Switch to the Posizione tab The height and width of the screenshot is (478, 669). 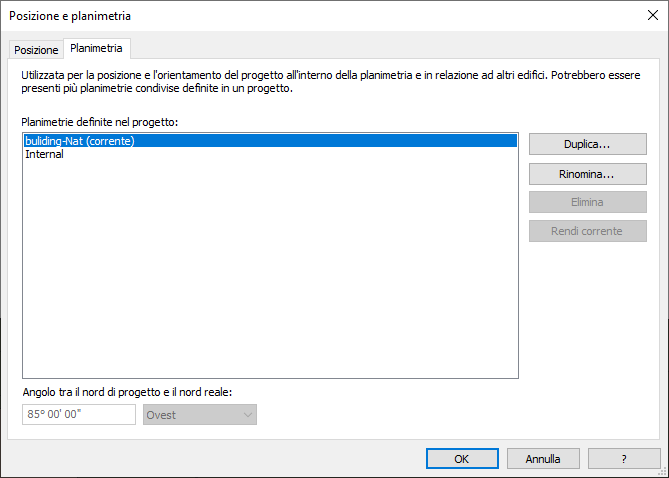(x=36, y=49)
